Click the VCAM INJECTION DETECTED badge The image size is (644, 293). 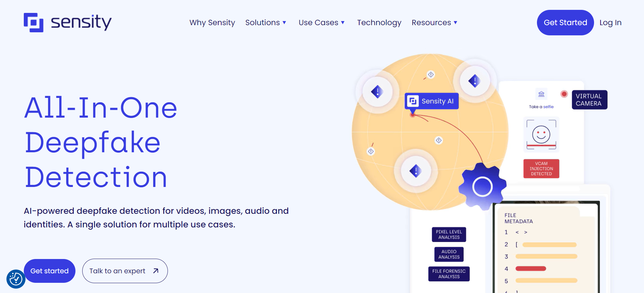click(x=541, y=169)
